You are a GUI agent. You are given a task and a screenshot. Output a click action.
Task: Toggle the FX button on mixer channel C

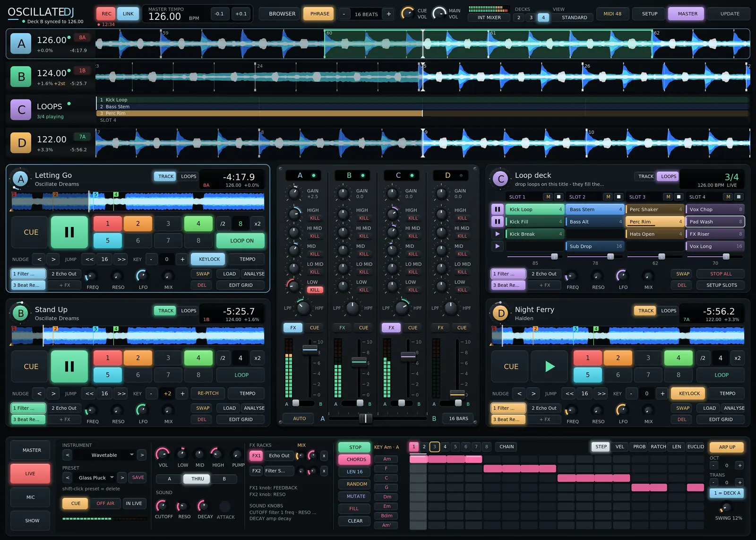click(391, 328)
